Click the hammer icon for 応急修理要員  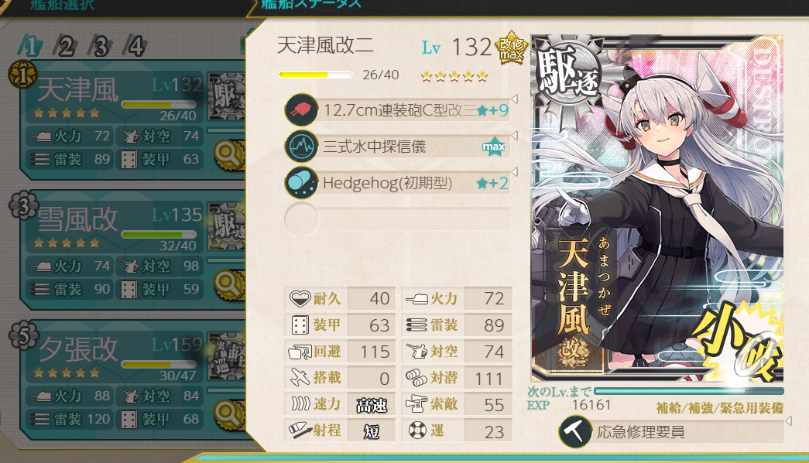(575, 432)
